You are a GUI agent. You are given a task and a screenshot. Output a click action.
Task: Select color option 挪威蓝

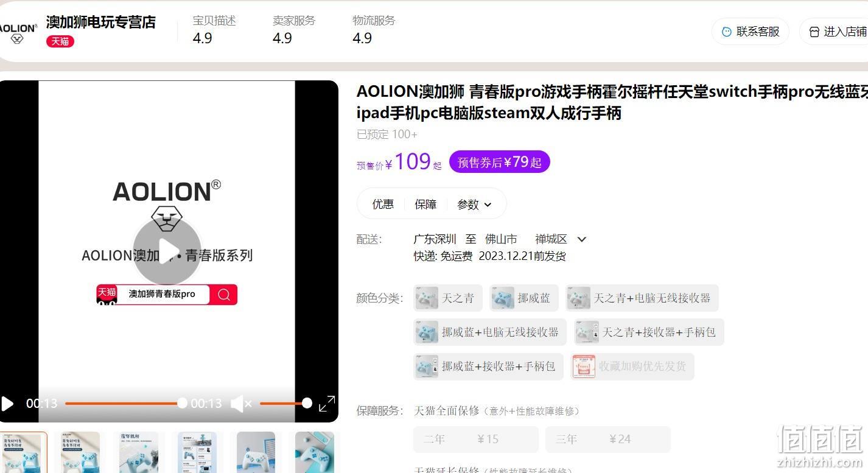pyautogui.click(x=523, y=298)
